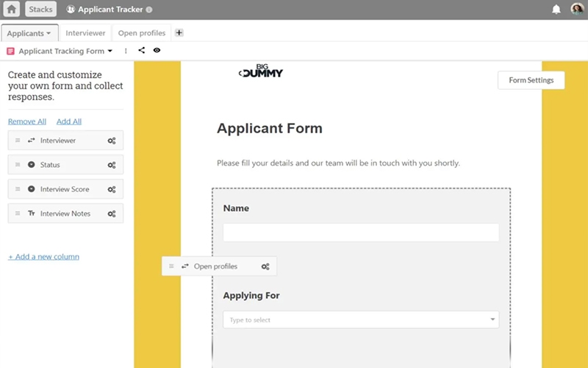The width and height of the screenshot is (588, 368).
Task: Grab the Interviewer field drag handle
Action: (18, 141)
